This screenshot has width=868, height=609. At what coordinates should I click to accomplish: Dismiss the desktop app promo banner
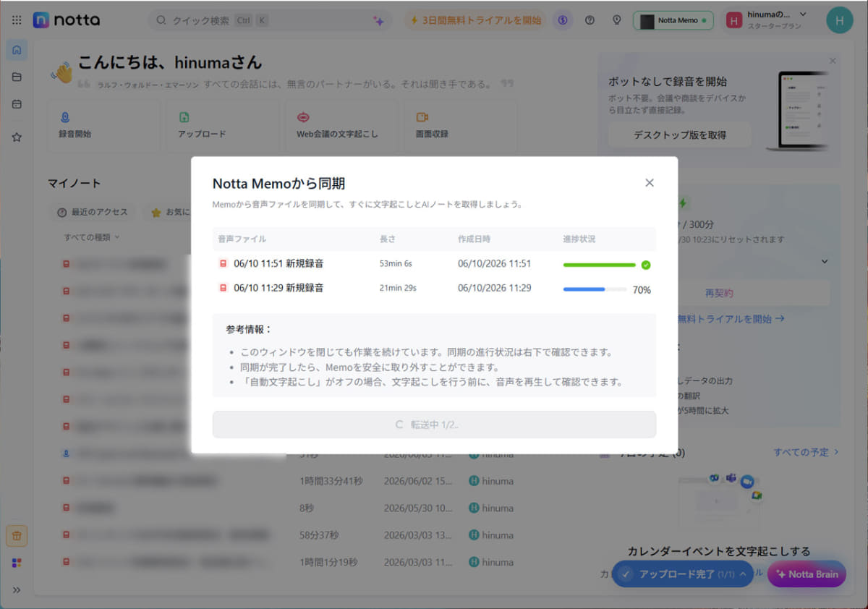833,61
